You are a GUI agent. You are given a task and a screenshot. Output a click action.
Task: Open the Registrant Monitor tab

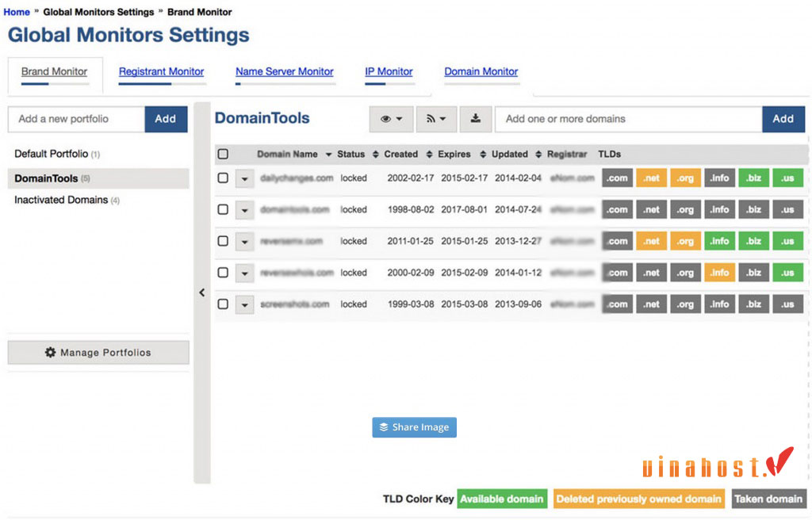click(x=162, y=71)
